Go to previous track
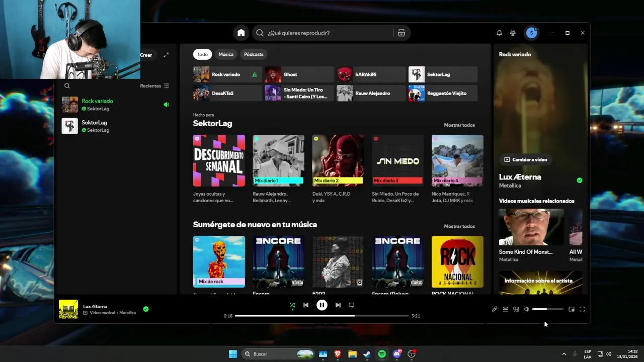This screenshot has width=644, height=362. [x=306, y=305]
